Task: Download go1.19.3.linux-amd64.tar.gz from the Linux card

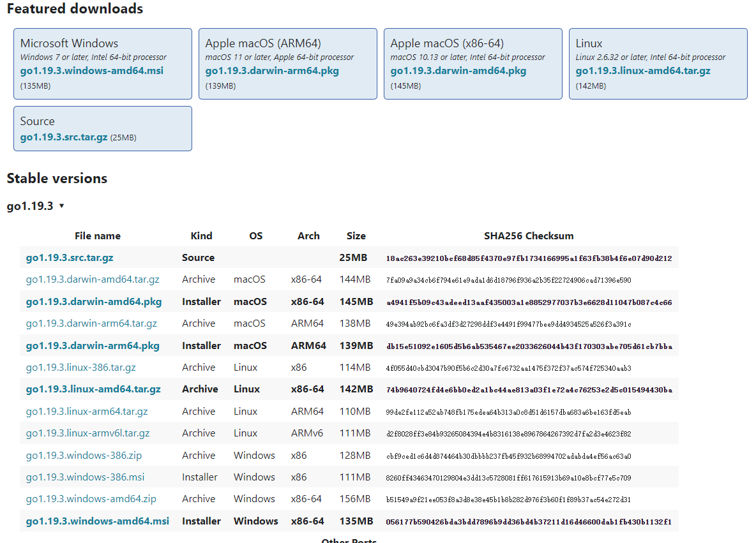Action: pyautogui.click(x=643, y=71)
